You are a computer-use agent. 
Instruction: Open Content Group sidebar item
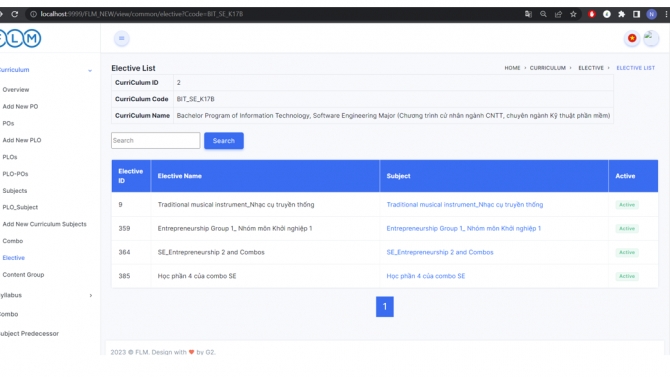[23, 274]
